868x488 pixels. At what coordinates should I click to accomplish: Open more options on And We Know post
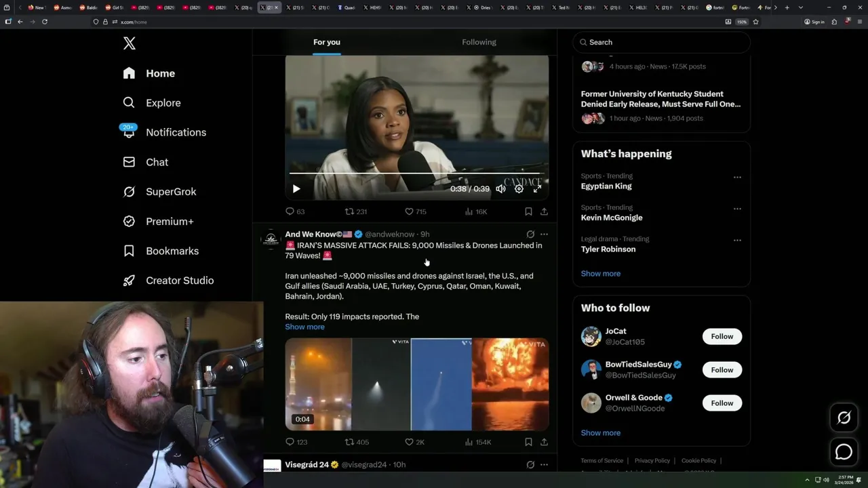(x=544, y=235)
